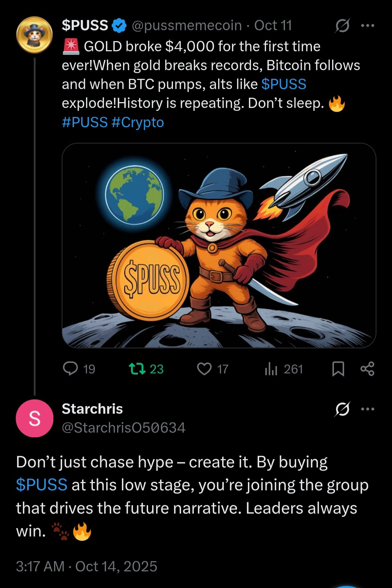
Task: Open Starchris pink profile avatar
Action: pos(34,418)
